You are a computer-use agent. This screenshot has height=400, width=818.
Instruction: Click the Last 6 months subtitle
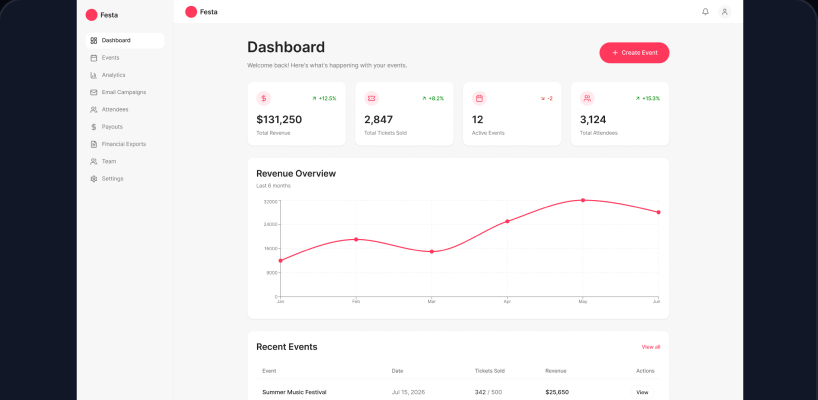pos(273,186)
